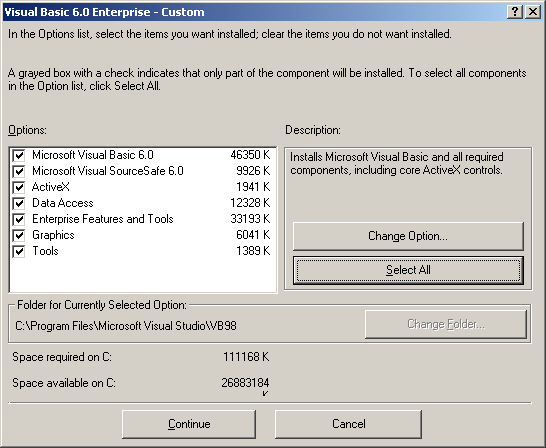Viewport: 546px width, 448px height.
Task: Click the dialog title bar text
Action: [104, 12]
